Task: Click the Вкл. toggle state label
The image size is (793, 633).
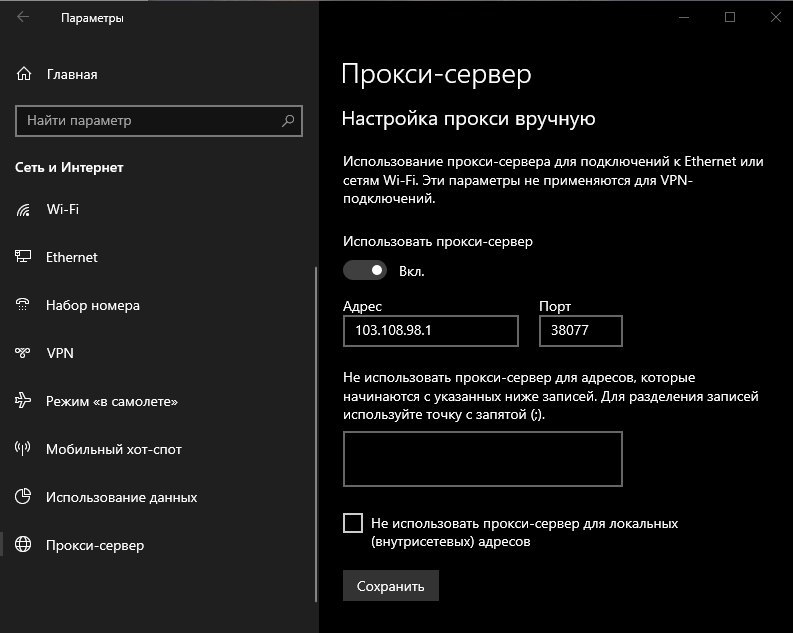Action: tap(412, 272)
